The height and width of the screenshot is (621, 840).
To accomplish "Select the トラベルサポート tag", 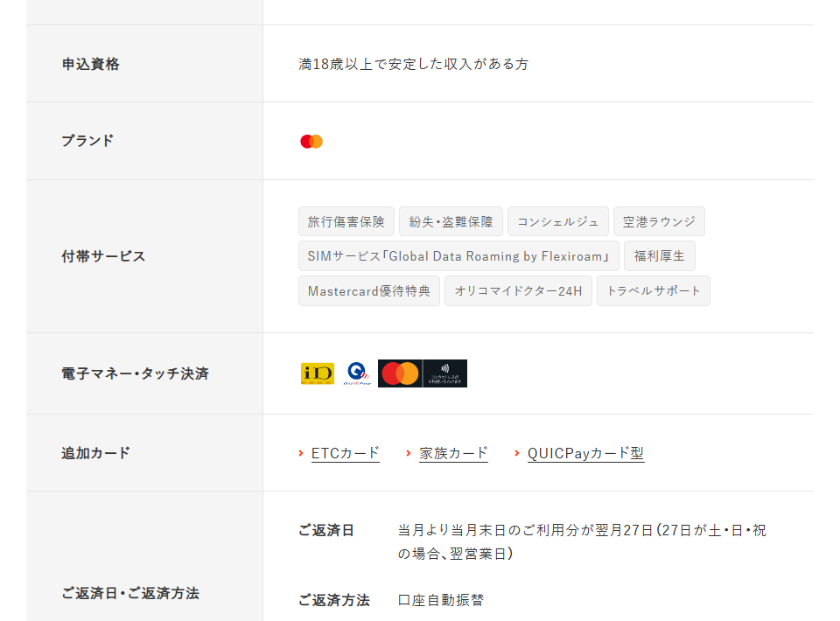I will [654, 290].
